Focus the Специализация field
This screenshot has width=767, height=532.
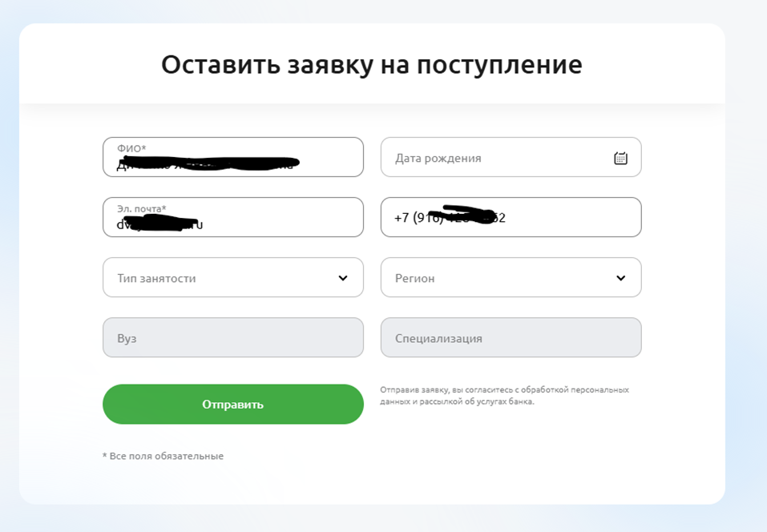coord(511,337)
